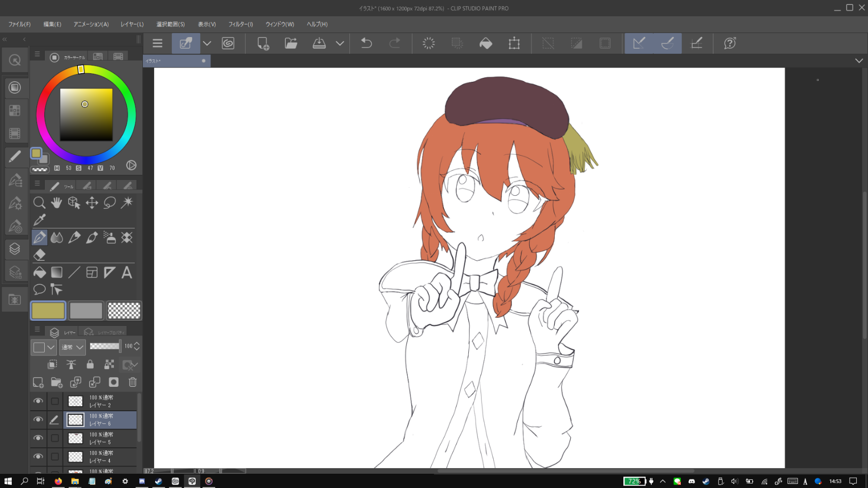
Task: Pick the Eyedropper tool
Action: coord(39,220)
